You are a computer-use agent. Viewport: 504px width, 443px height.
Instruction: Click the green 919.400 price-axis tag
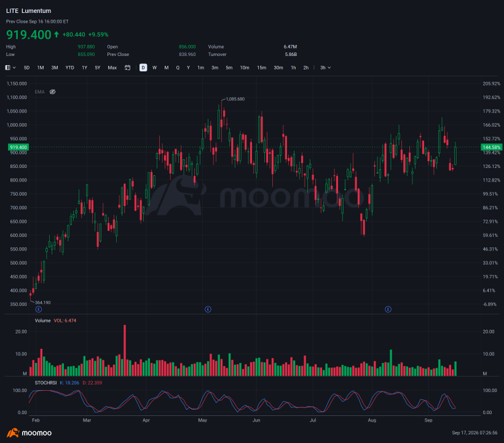[18, 147]
